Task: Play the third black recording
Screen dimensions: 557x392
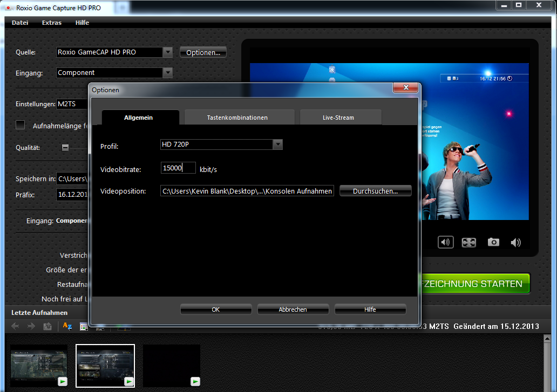Action: 195,381
